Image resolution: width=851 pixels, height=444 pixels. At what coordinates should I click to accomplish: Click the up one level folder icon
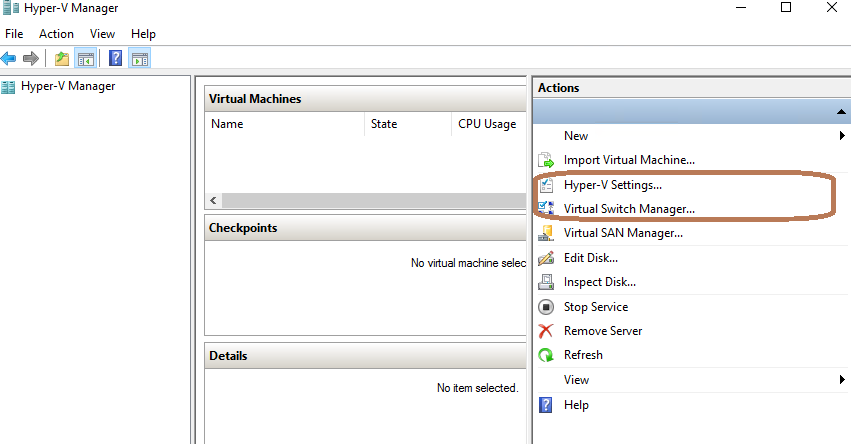point(62,59)
